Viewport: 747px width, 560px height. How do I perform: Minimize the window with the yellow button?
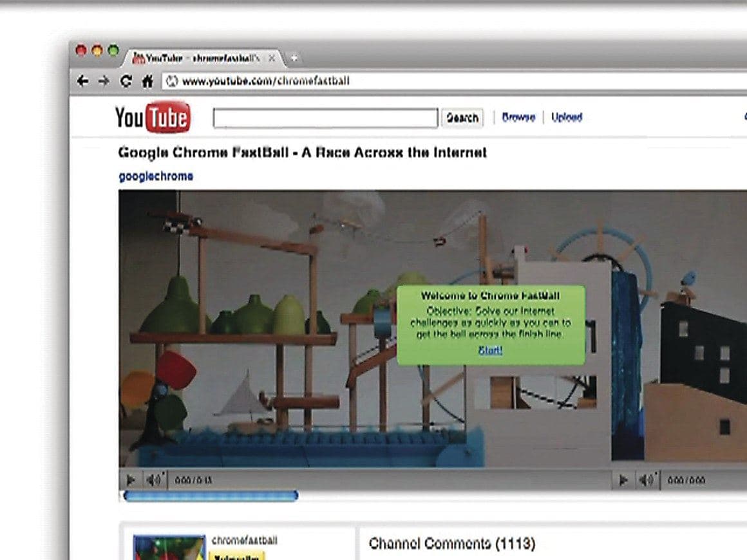click(x=97, y=50)
